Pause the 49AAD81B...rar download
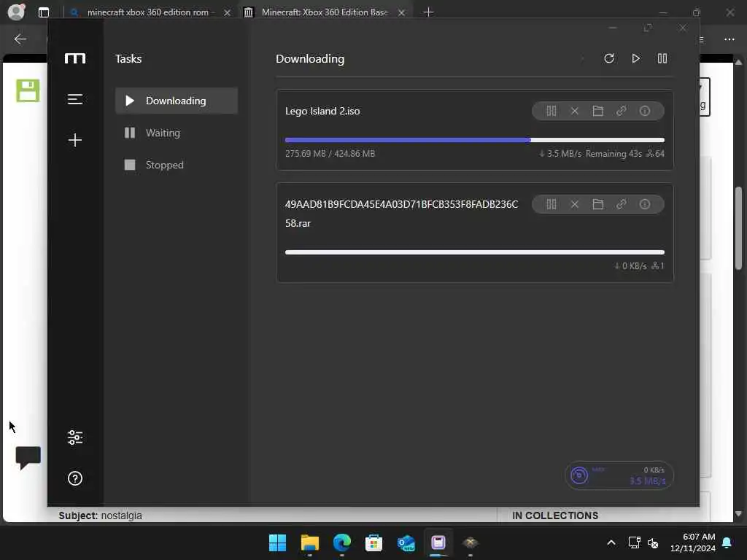The height and width of the screenshot is (560, 747). click(x=551, y=204)
